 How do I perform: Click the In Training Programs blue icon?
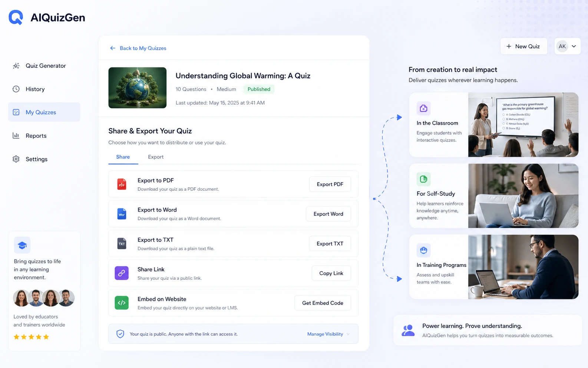[x=423, y=250]
